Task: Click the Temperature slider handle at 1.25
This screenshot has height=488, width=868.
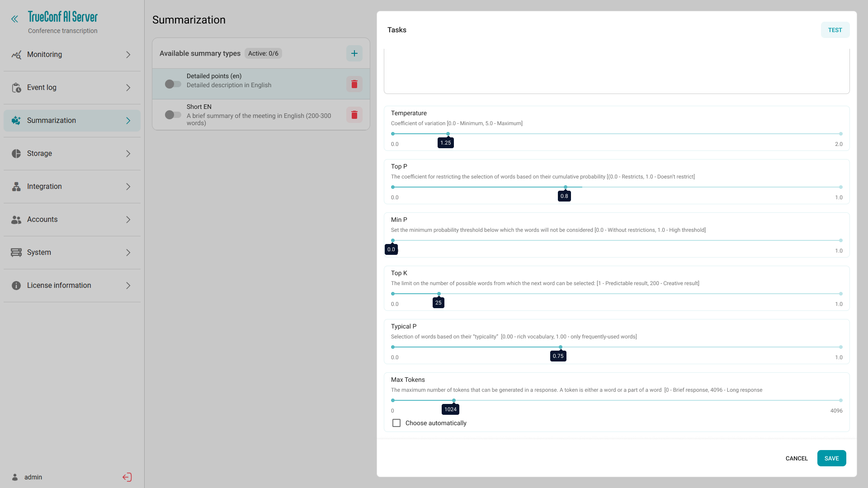Action: tap(448, 134)
